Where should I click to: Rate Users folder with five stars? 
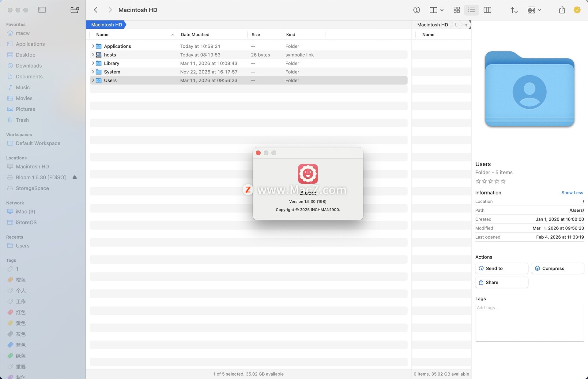pyautogui.click(x=503, y=181)
